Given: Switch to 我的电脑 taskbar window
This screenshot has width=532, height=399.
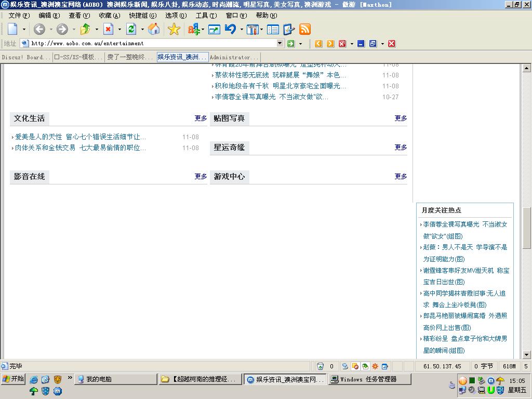Looking at the screenshot, I should (x=116, y=379).
